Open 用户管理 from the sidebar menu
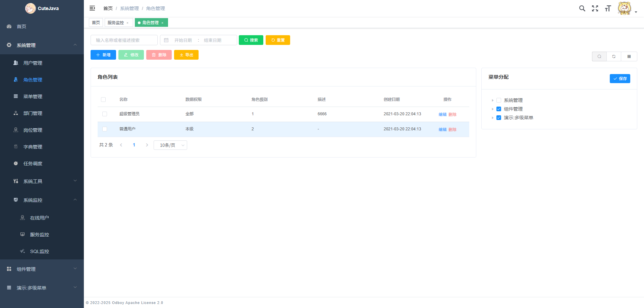644x308 pixels. [x=33, y=63]
